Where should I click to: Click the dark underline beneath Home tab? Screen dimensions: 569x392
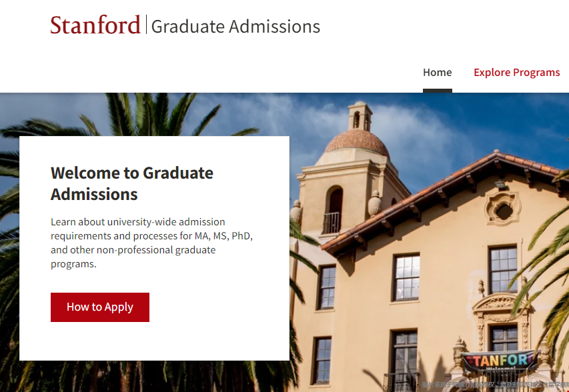point(437,91)
